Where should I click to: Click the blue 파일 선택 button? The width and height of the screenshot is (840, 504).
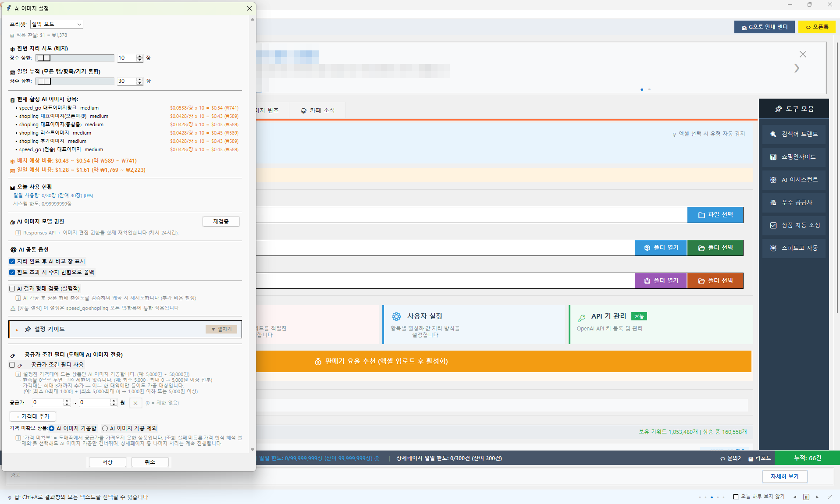pos(715,215)
